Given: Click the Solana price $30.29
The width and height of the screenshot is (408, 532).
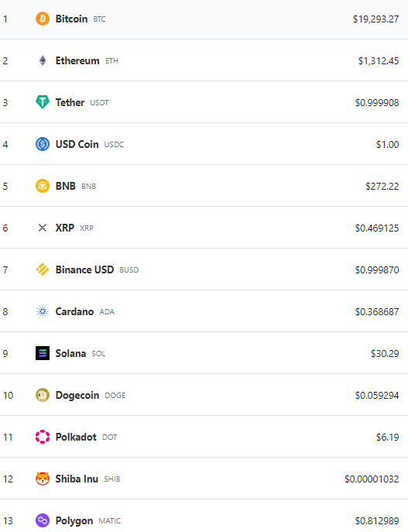Looking at the screenshot, I should tap(385, 354).
